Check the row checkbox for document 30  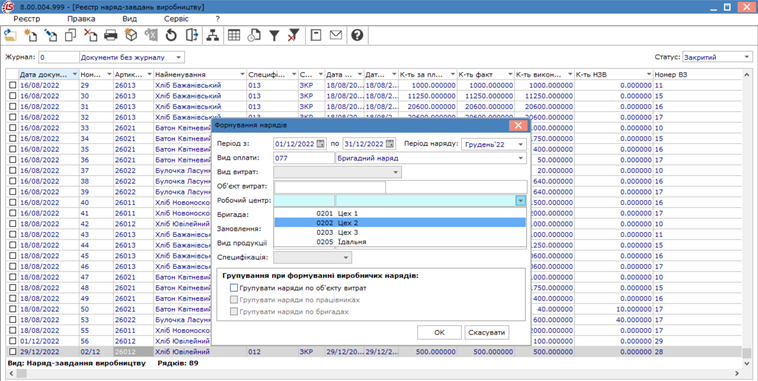13,96
